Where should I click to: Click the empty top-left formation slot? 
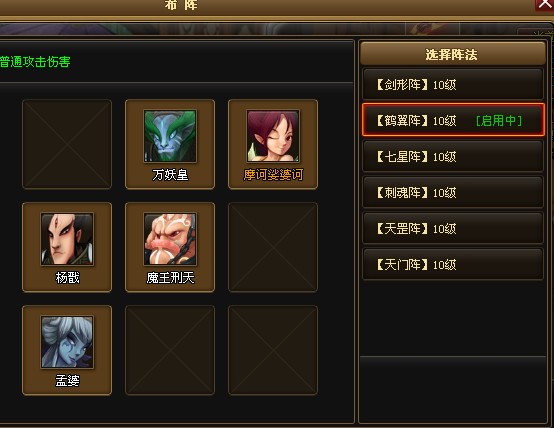[x=67, y=144]
